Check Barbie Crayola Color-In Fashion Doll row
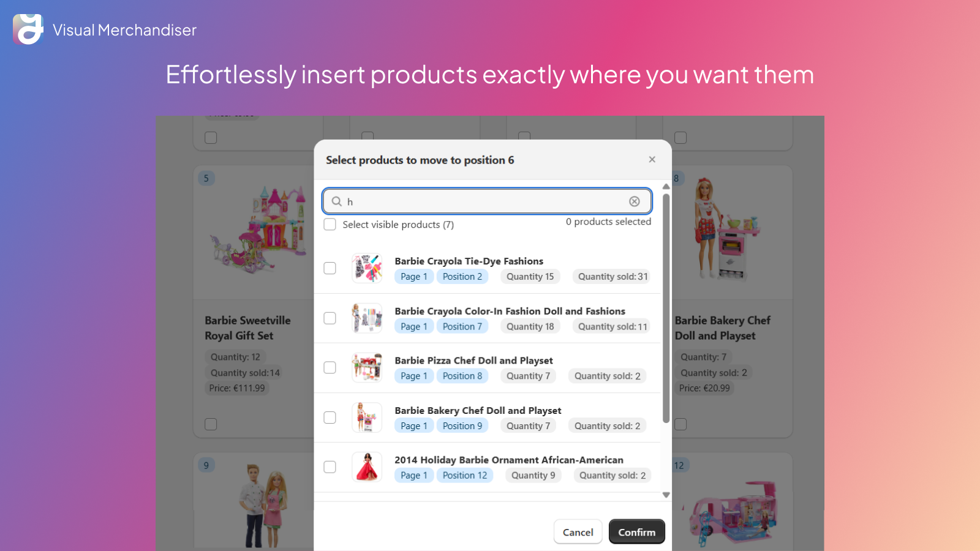980x551 pixels. pyautogui.click(x=330, y=318)
